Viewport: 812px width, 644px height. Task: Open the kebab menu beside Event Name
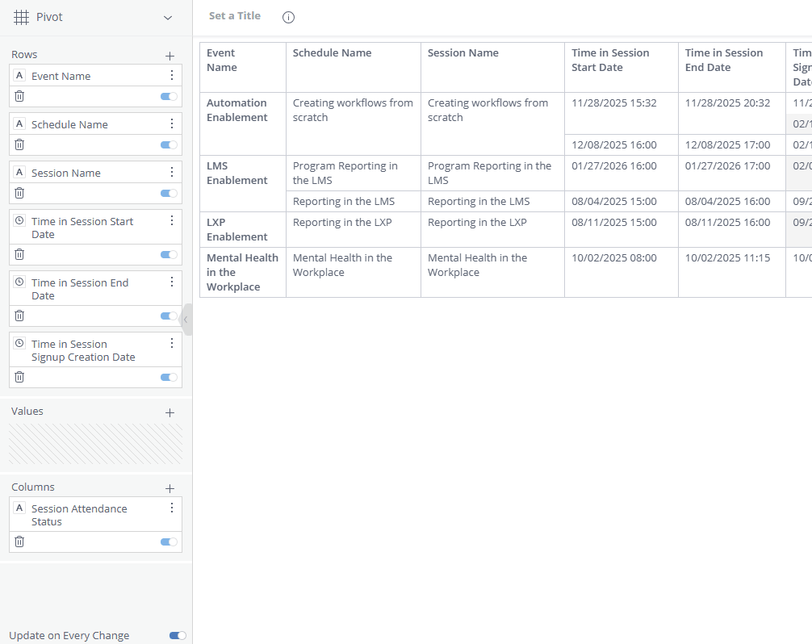171,74
